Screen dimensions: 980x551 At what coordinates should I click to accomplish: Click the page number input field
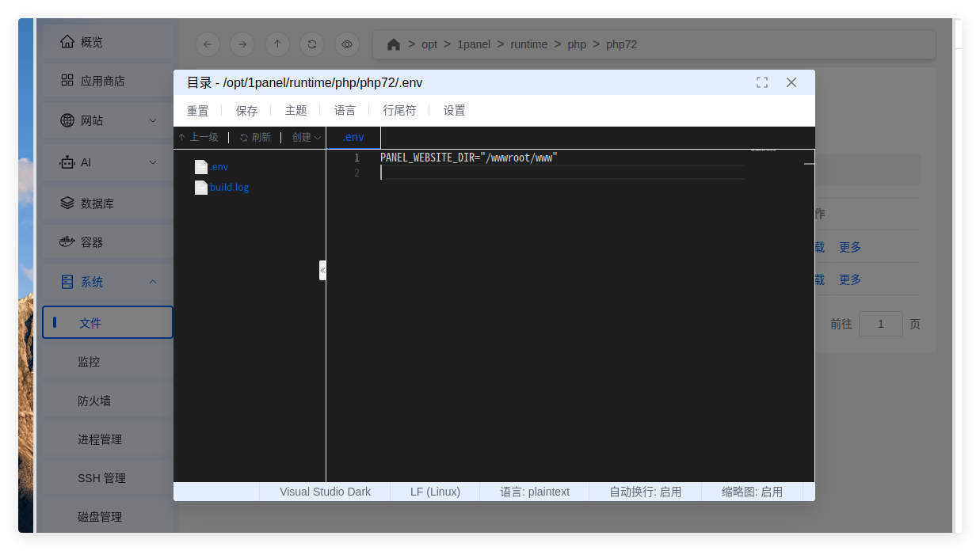pos(880,324)
